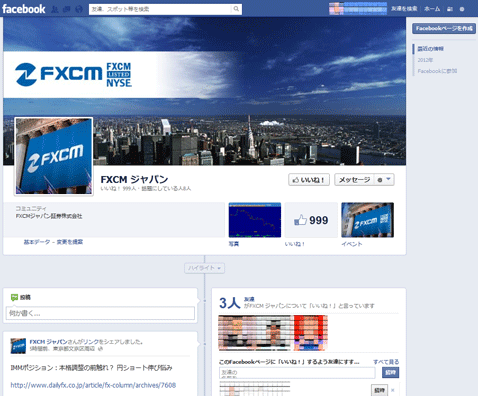Click the Events label link
The image size is (478, 396).
tap(352, 244)
